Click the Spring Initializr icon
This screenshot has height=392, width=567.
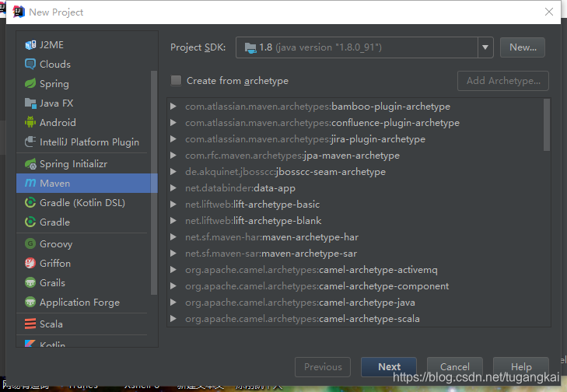click(30, 164)
